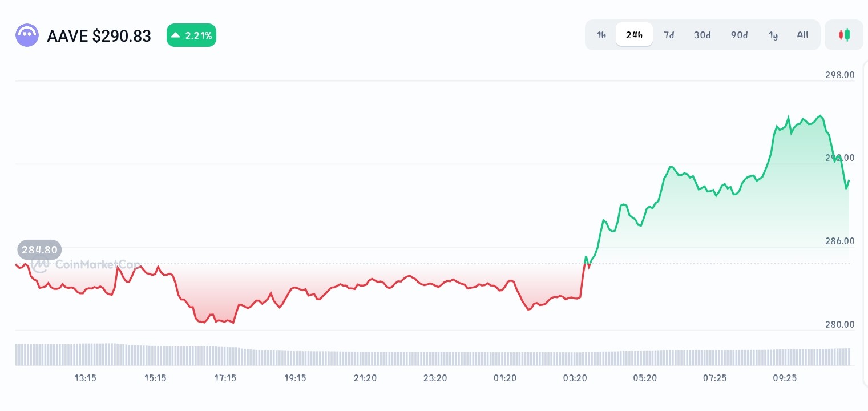868x411 pixels.
Task: Toggle the 24h timeframe off
Action: click(634, 34)
